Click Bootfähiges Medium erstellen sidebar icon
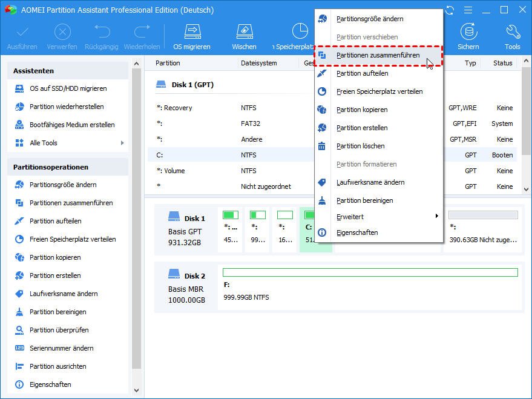This screenshot has width=532, height=399. coord(19,125)
